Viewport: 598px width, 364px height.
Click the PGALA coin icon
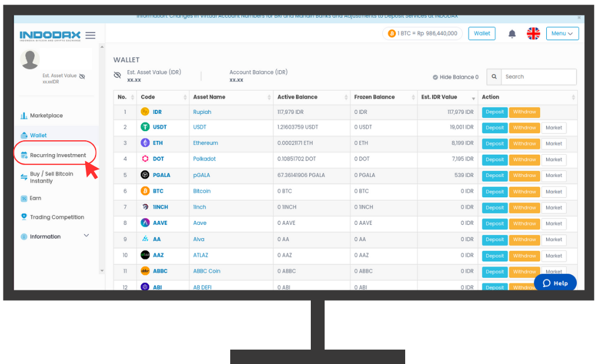coord(145,175)
